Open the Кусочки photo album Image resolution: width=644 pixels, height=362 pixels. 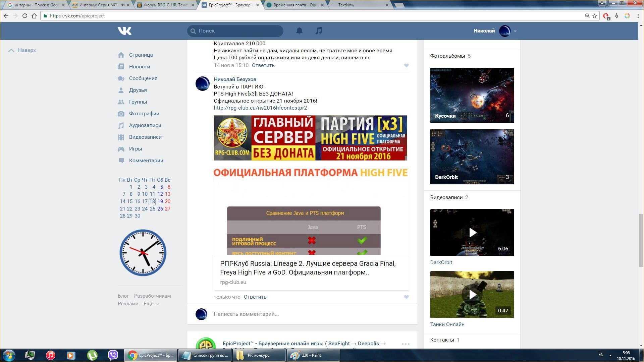tap(472, 95)
